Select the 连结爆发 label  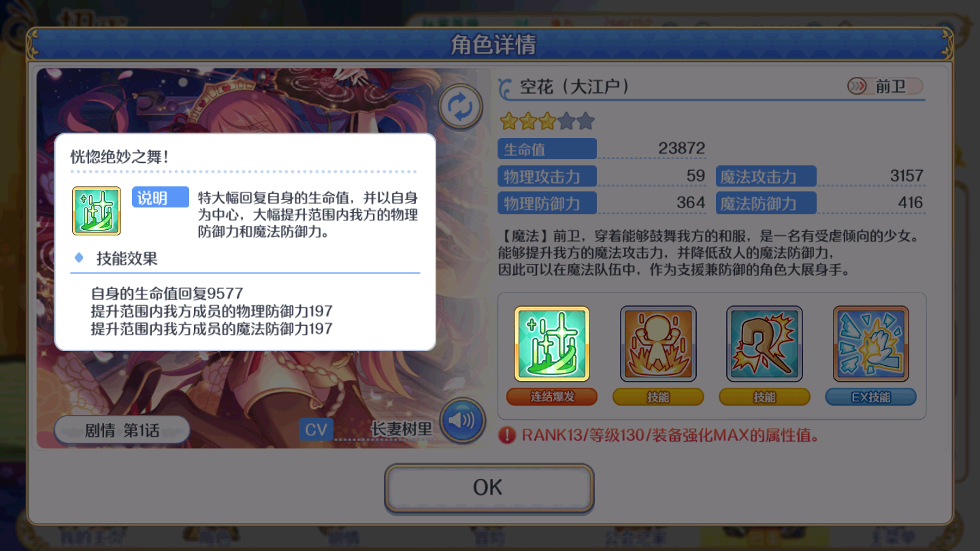tap(552, 397)
